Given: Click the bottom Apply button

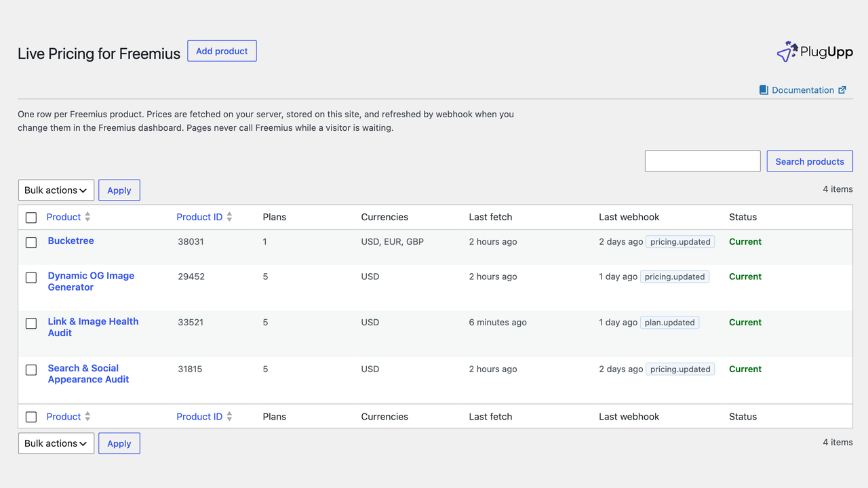Looking at the screenshot, I should [x=119, y=443].
